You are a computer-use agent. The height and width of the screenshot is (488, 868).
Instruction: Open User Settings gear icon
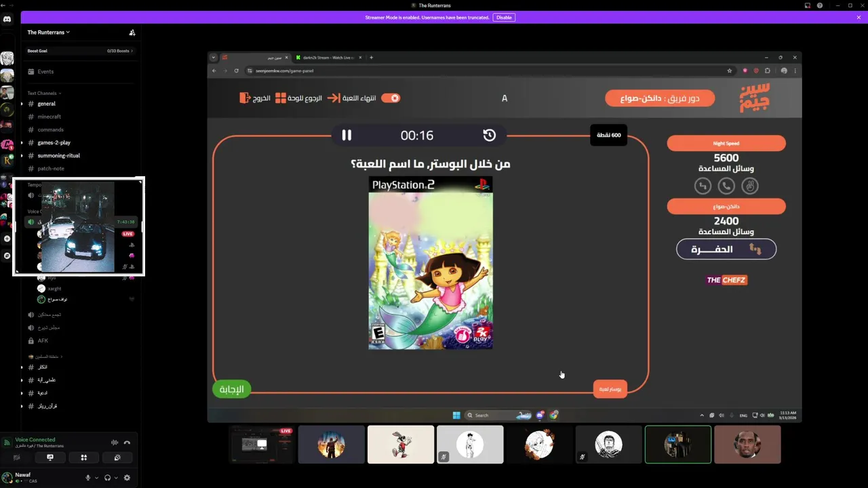tap(127, 478)
